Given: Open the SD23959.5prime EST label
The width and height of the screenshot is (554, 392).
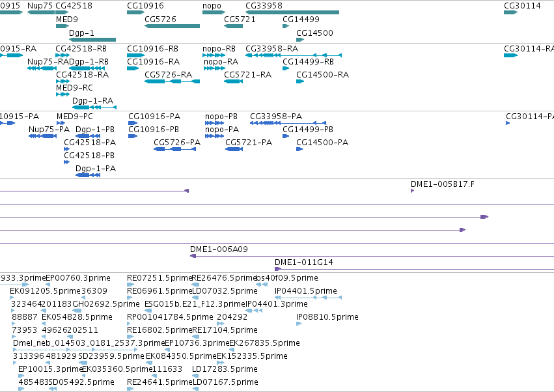Looking at the screenshot, I should tap(111, 356).
